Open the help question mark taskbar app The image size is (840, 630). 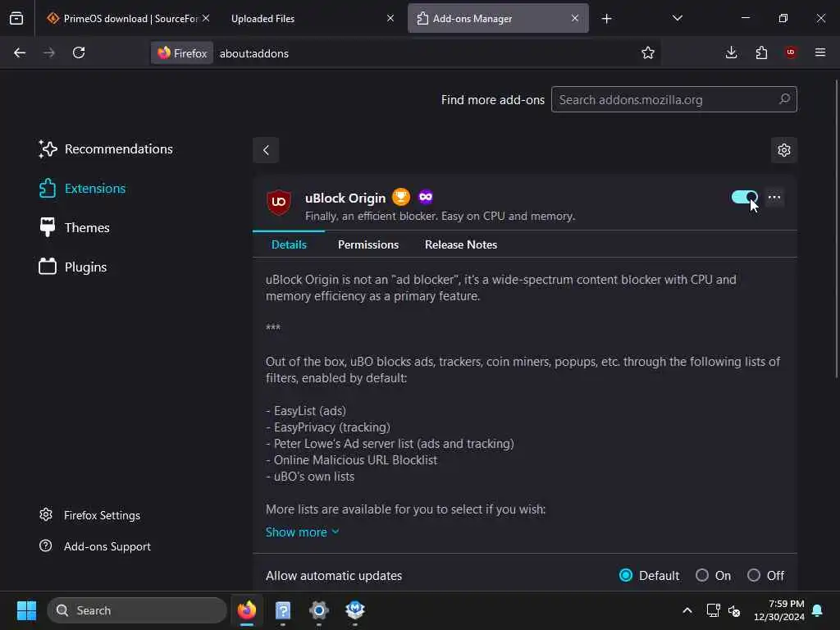[x=283, y=610]
